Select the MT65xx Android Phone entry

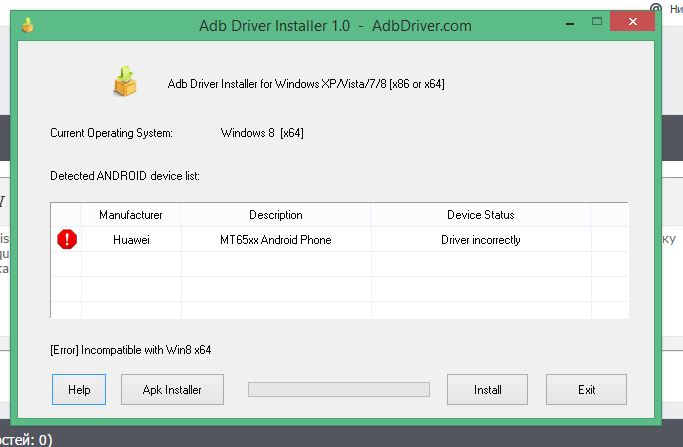pos(275,240)
